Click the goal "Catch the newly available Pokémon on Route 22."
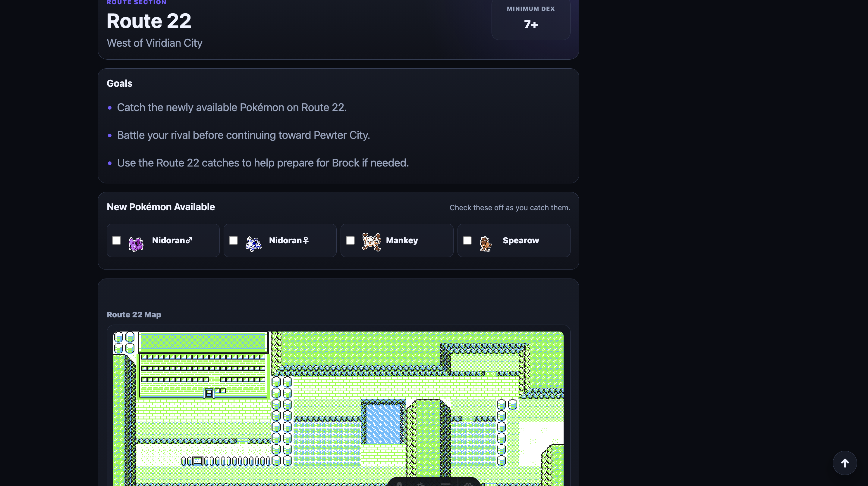This screenshot has width=868, height=486. pyautogui.click(x=232, y=107)
